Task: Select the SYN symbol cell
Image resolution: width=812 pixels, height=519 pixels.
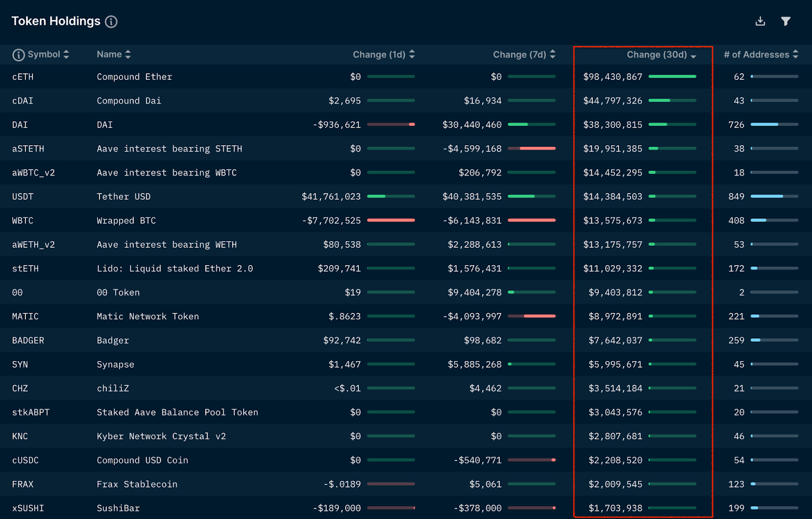Action: pos(20,365)
